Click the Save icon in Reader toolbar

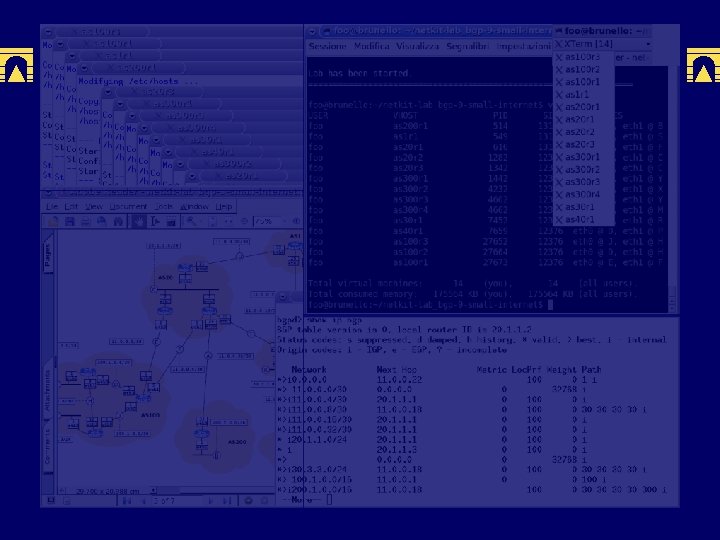(69, 222)
